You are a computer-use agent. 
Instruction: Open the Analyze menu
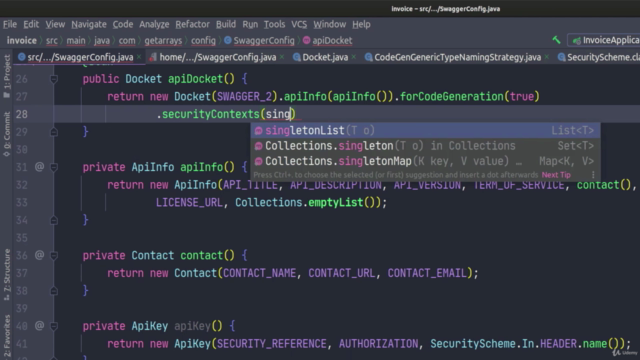(154, 24)
